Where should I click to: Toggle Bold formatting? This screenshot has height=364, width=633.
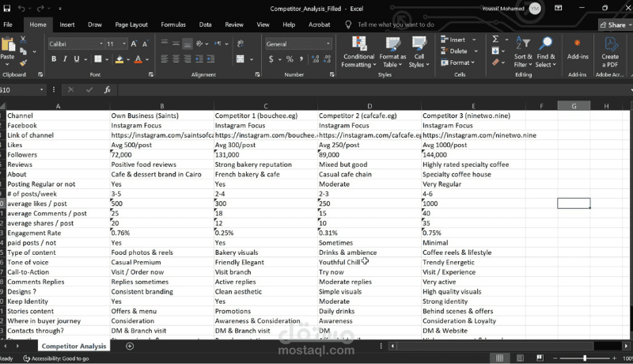[54, 59]
